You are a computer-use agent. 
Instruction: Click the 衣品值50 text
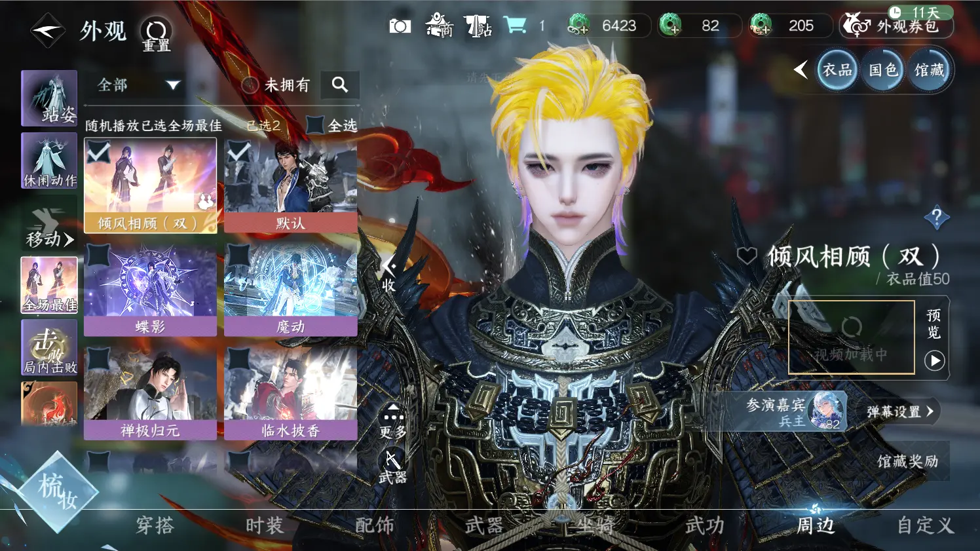918,279
